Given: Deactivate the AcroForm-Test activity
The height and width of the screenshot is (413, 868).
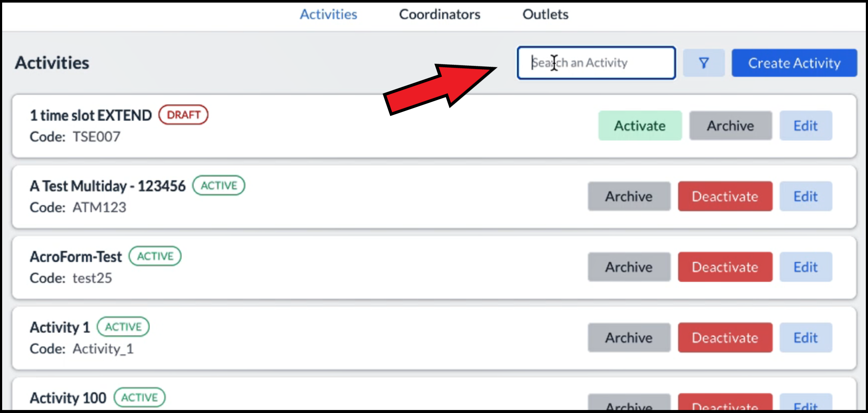Looking at the screenshot, I should 724,267.
